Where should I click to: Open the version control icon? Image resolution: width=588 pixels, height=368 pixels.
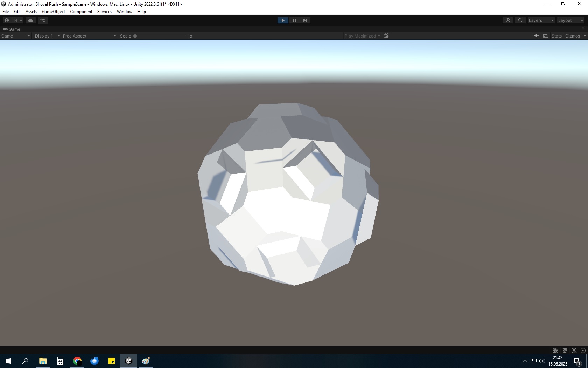pyautogui.click(x=43, y=20)
